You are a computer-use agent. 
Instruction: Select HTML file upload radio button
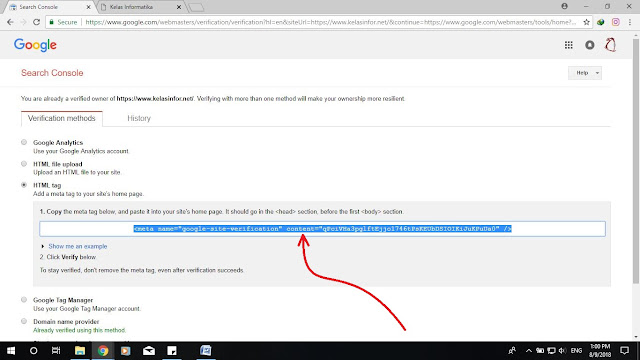pyautogui.click(x=24, y=164)
